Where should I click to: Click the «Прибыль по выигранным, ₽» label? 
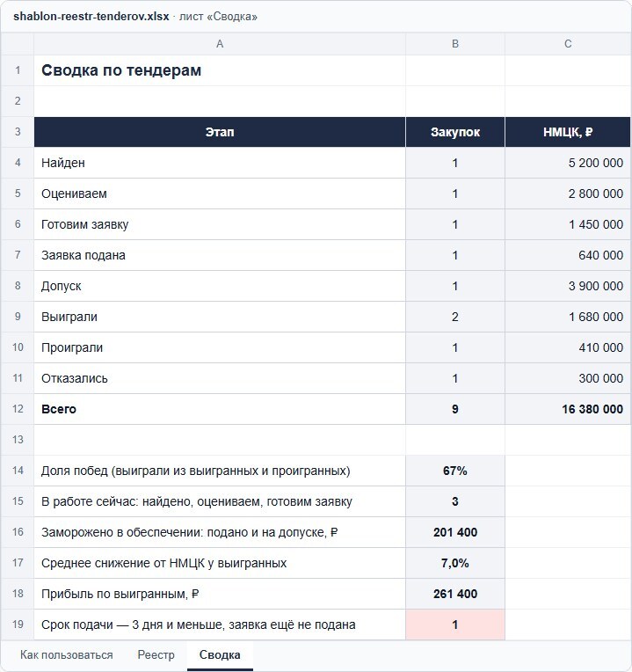pos(220,594)
